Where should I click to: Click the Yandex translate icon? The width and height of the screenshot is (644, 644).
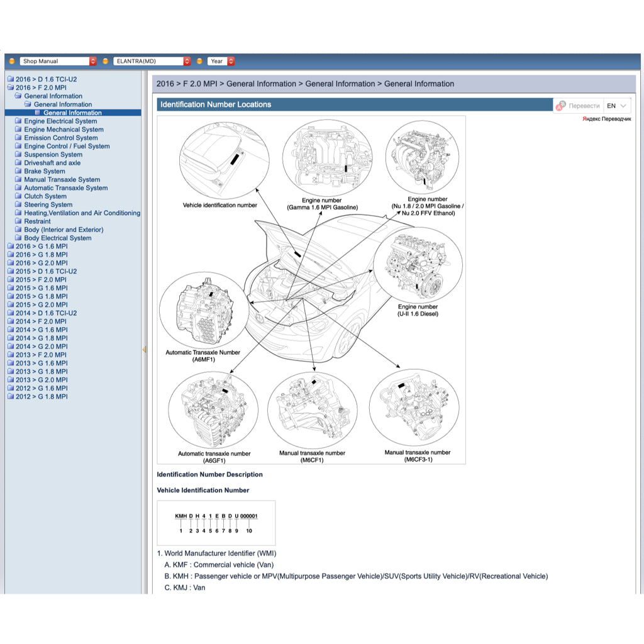pyautogui.click(x=560, y=106)
